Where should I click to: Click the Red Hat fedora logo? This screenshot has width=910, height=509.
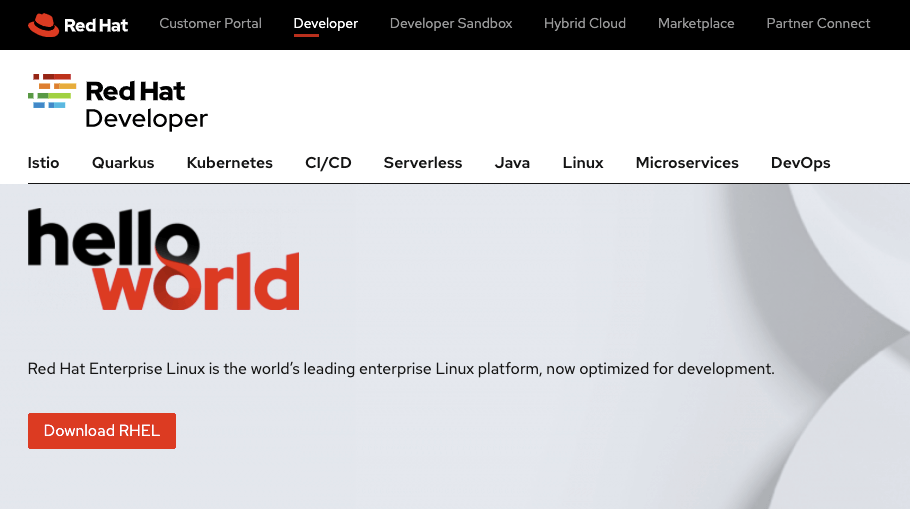(x=44, y=24)
